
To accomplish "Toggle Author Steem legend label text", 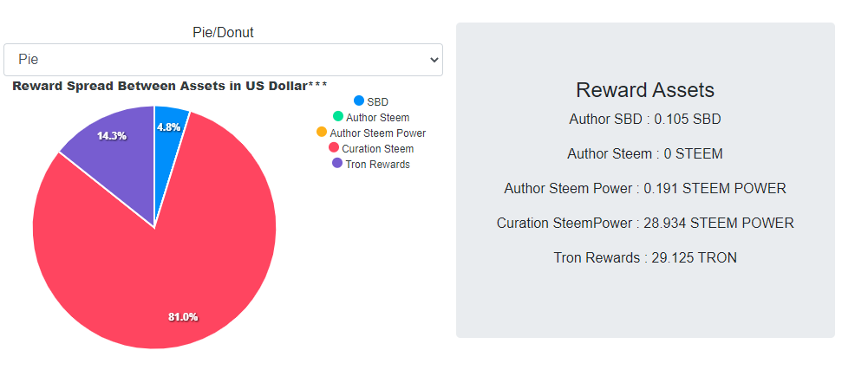I will tap(377, 117).
